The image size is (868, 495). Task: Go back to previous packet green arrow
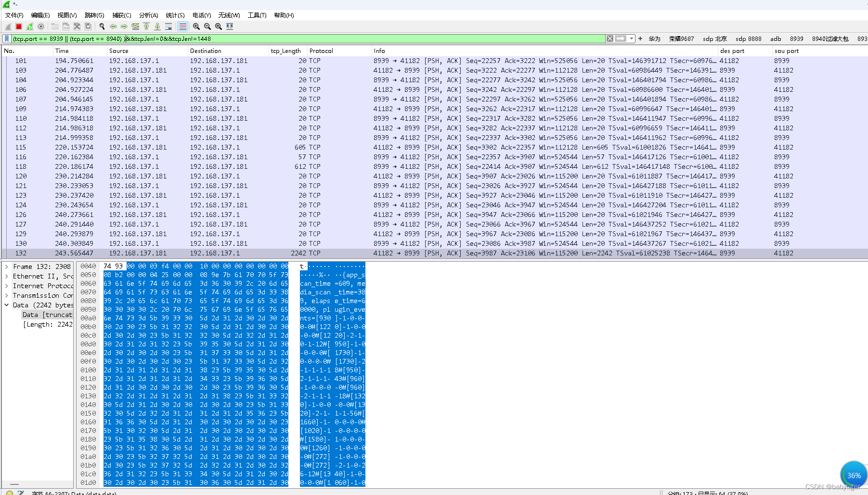coord(113,26)
